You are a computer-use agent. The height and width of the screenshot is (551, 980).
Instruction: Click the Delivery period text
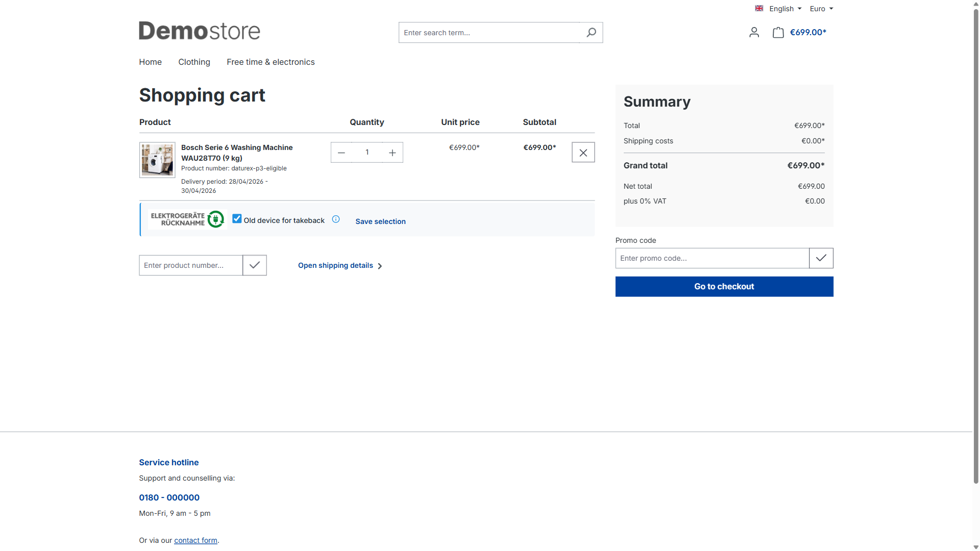coord(225,186)
